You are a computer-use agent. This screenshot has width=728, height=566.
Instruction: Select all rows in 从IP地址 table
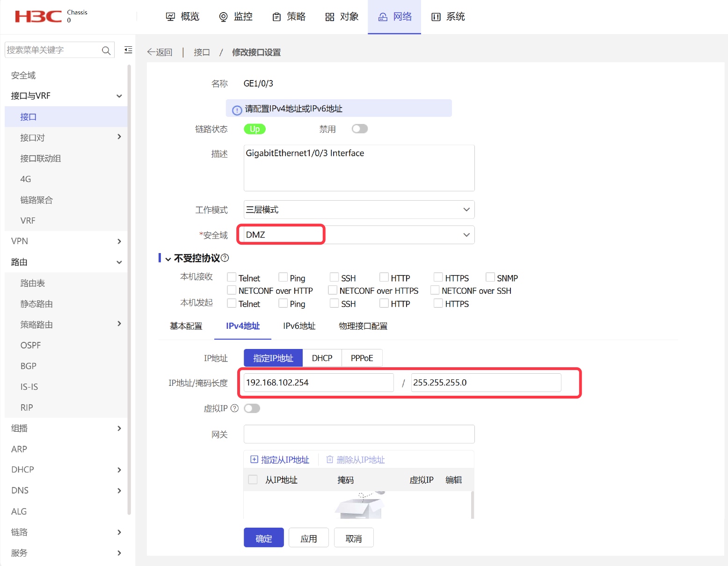253,479
